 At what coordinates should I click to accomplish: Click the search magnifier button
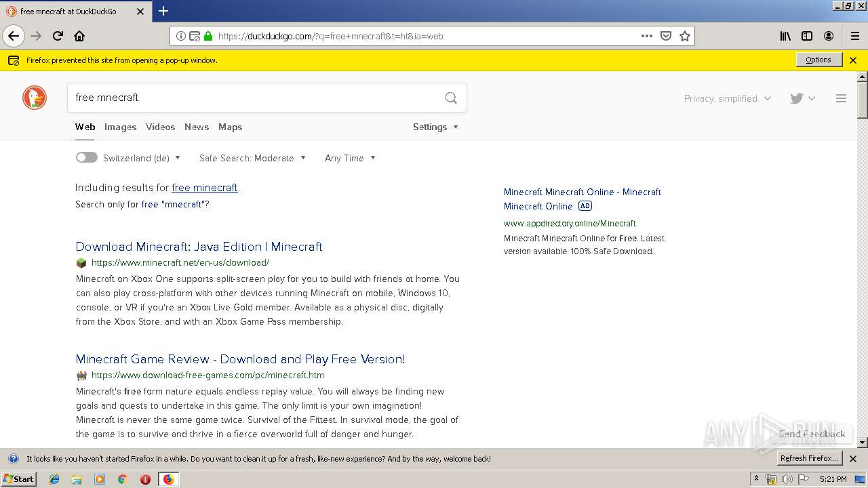point(451,98)
